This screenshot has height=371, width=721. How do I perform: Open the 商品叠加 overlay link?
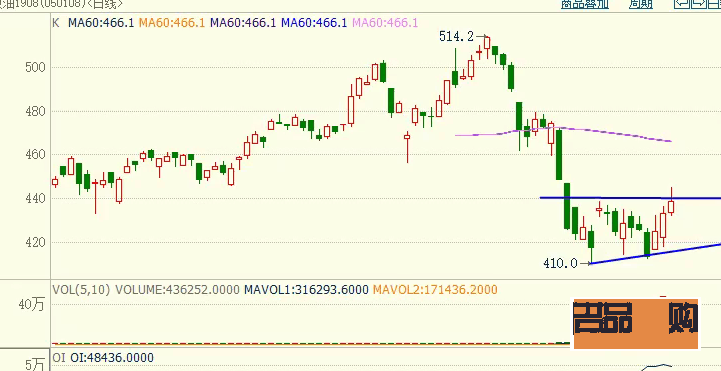[584, 4]
